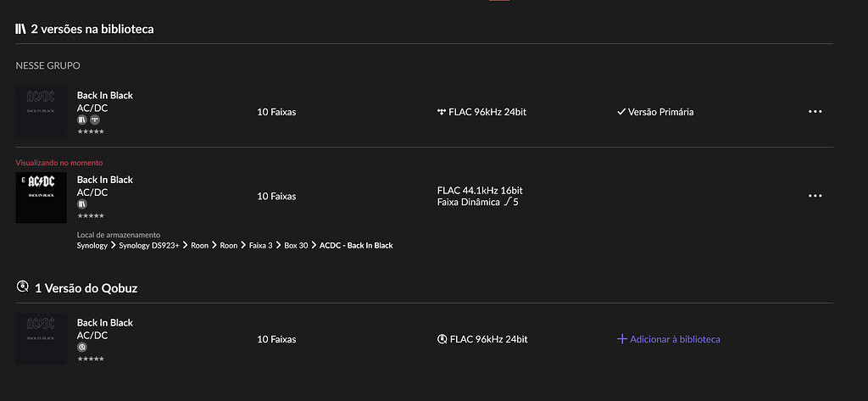Viewport: 868px width, 401px height.
Task: Click the library icon beside "2 versões na biblioteca"
Action: (x=21, y=29)
